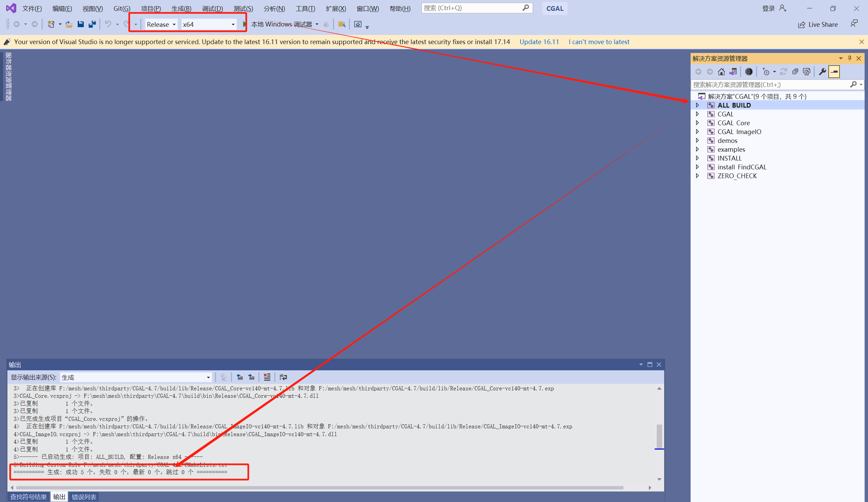Open the 工具(T) tools menu
The height and width of the screenshot is (502, 868).
tap(305, 8)
